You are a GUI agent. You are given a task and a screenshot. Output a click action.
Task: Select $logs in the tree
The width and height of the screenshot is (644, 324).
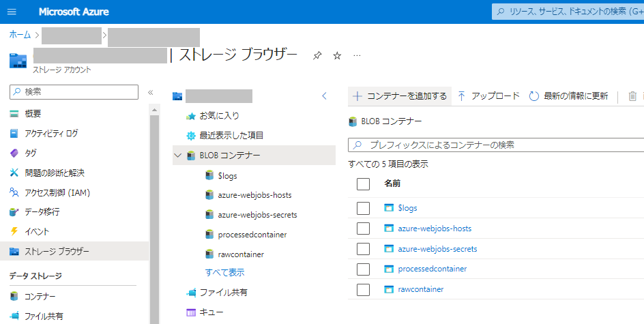pos(228,176)
